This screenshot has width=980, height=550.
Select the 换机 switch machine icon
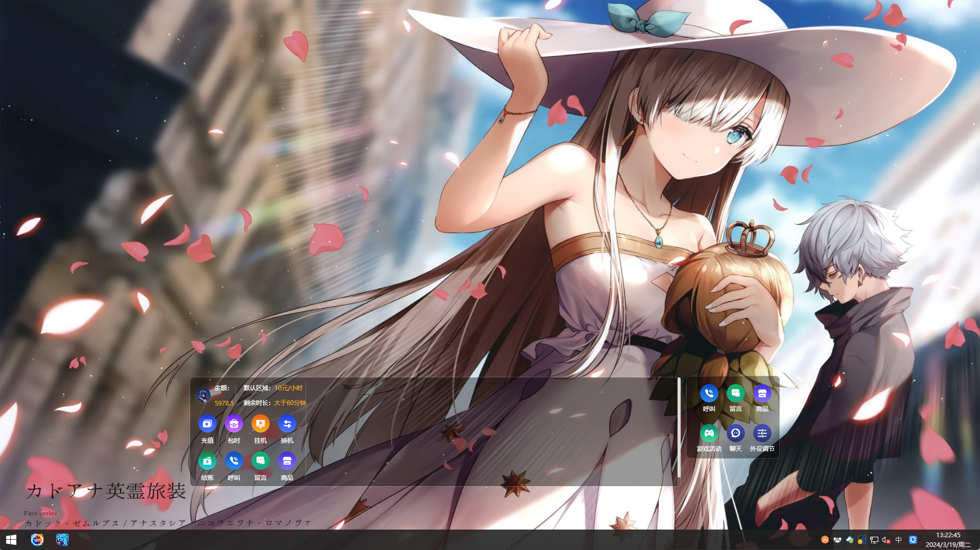click(287, 424)
